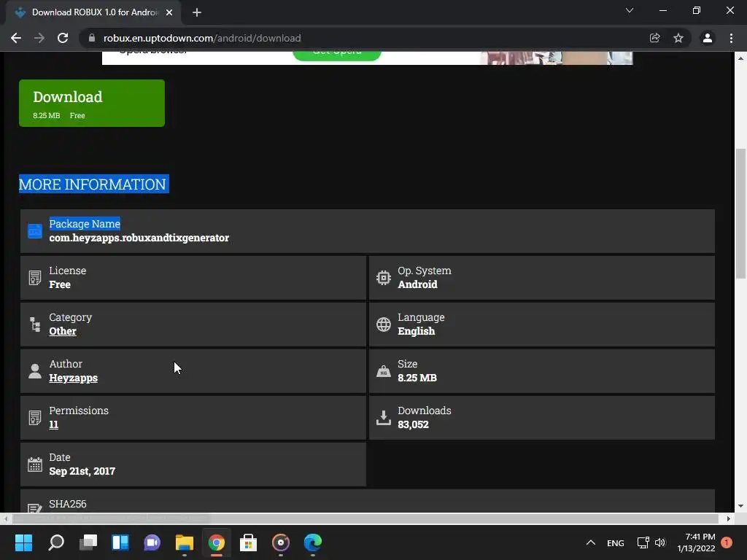Viewport: 747px width, 560px height.
Task: Click the Permissions document icon
Action: coord(35,418)
